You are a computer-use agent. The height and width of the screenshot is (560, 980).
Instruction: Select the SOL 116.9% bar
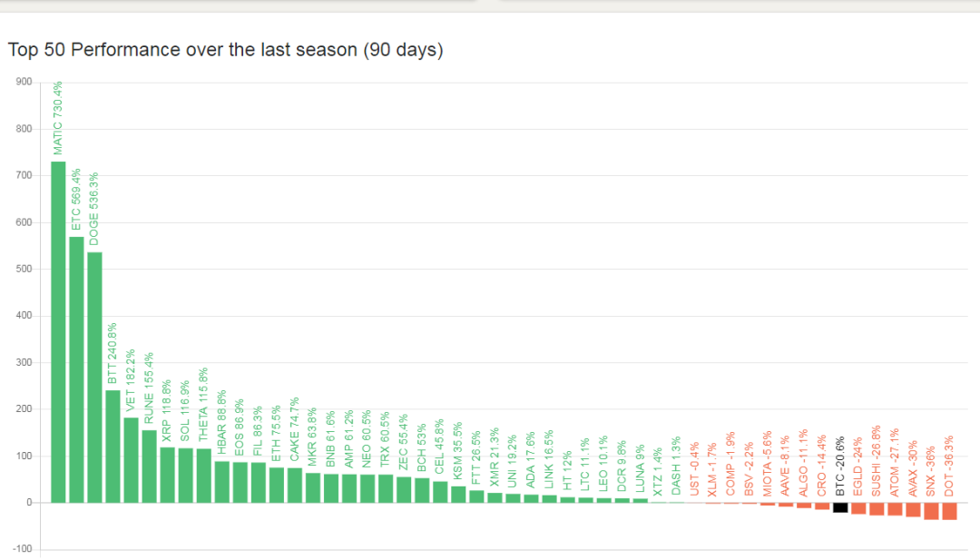(x=186, y=475)
